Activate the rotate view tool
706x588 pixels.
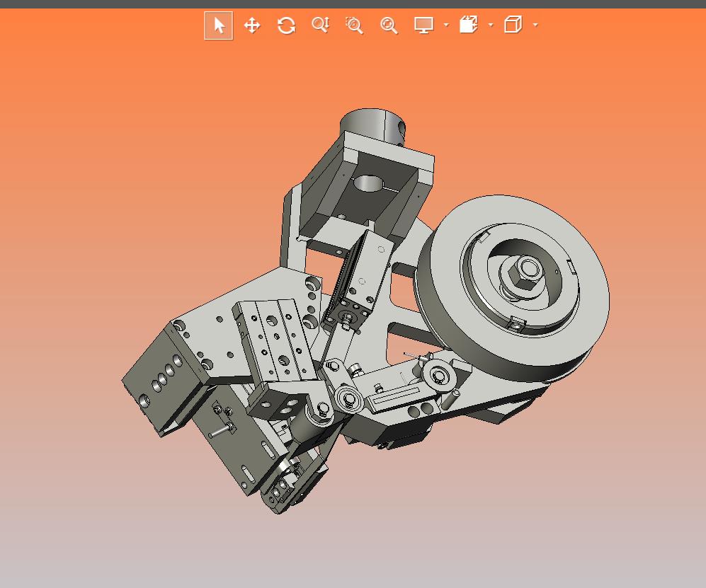click(x=286, y=25)
